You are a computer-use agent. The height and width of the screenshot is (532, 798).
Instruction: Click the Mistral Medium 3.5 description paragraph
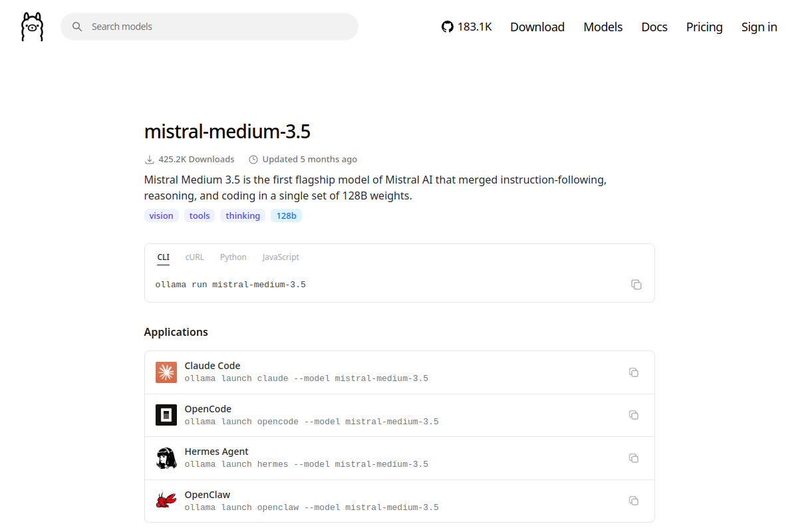(x=376, y=188)
